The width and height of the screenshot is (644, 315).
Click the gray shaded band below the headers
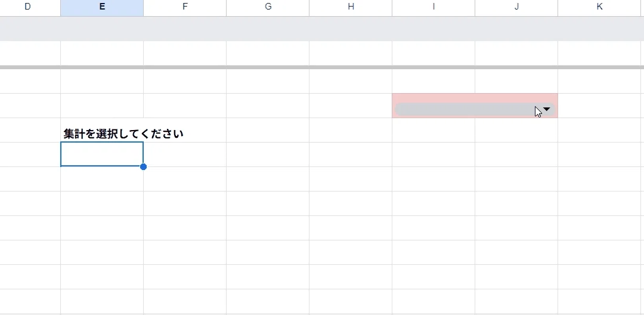point(322,29)
